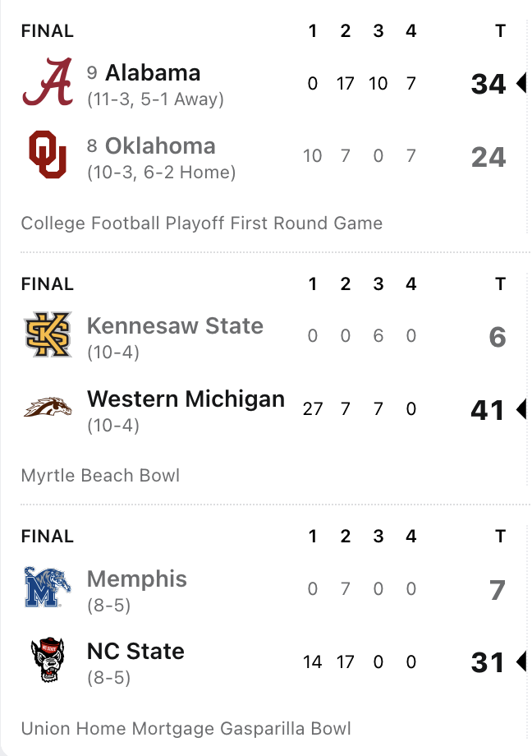Open the NC State team link
532x756 pixels.
coord(135,651)
